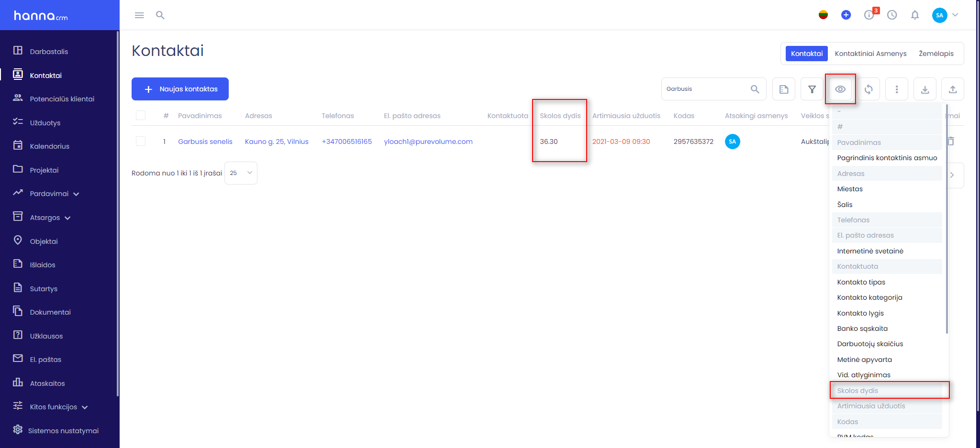Switch to the Žemėlapis tab
The height and width of the screenshot is (448, 980).
click(x=936, y=54)
